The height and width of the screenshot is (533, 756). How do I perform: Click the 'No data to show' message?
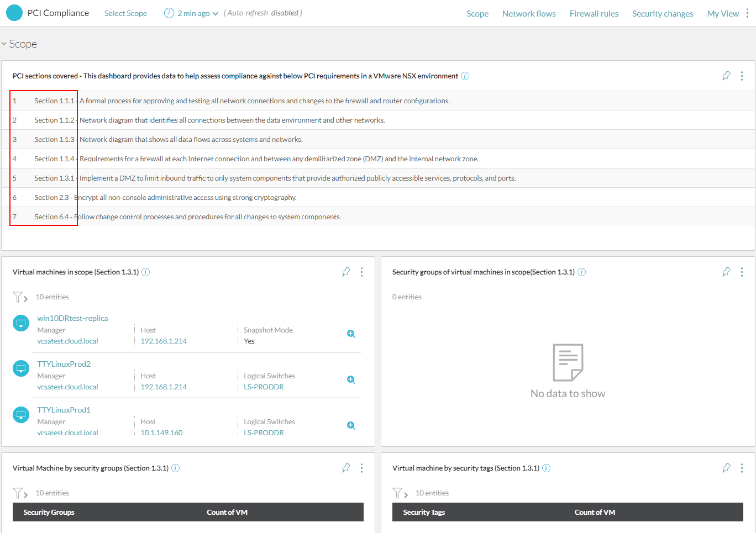click(568, 394)
